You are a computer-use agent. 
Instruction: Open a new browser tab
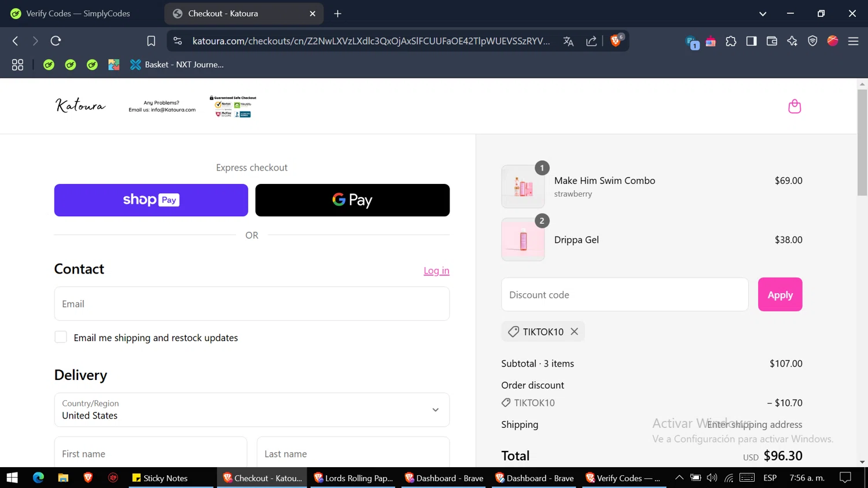coord(338,13)
